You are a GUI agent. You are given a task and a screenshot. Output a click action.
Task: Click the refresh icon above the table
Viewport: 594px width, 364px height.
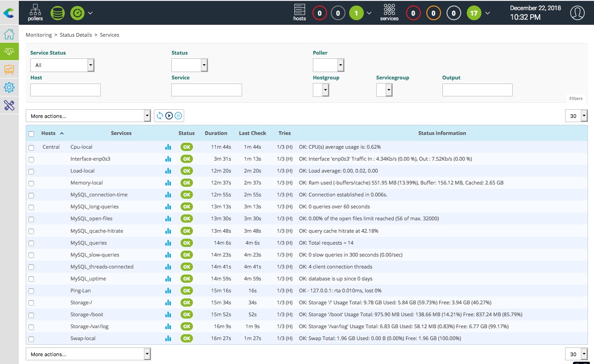coord(160,116)
